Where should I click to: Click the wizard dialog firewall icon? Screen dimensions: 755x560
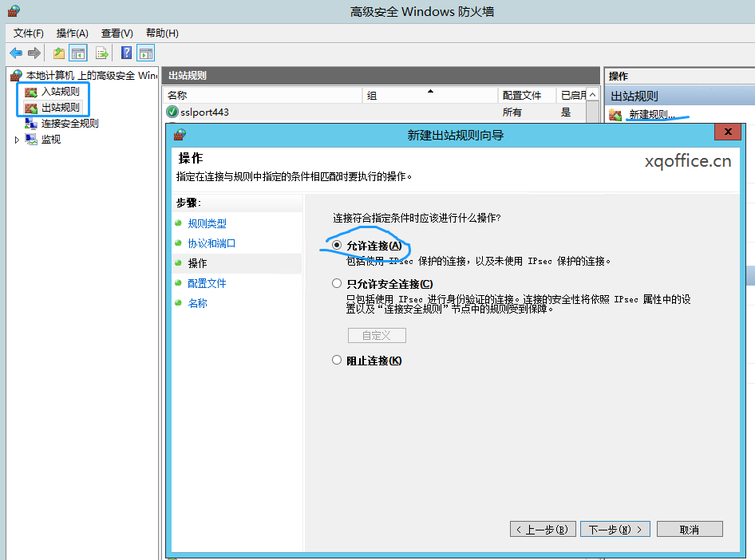click(x=180, y=135)
